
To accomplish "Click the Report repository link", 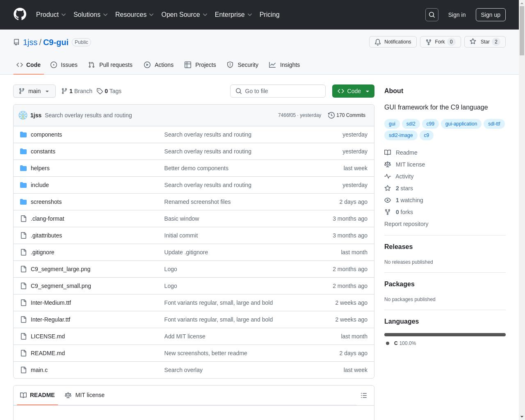I will pos(406,224).
